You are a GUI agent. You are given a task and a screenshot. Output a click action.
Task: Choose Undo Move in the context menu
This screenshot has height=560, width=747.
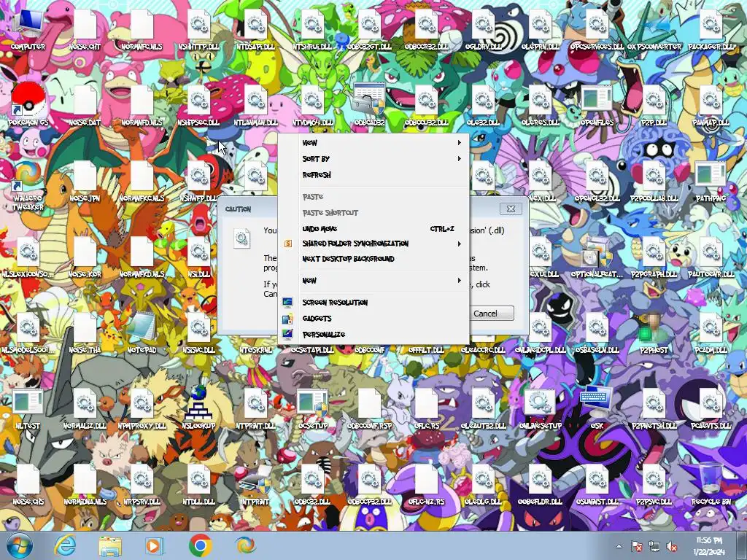click(x=373, y=229)
